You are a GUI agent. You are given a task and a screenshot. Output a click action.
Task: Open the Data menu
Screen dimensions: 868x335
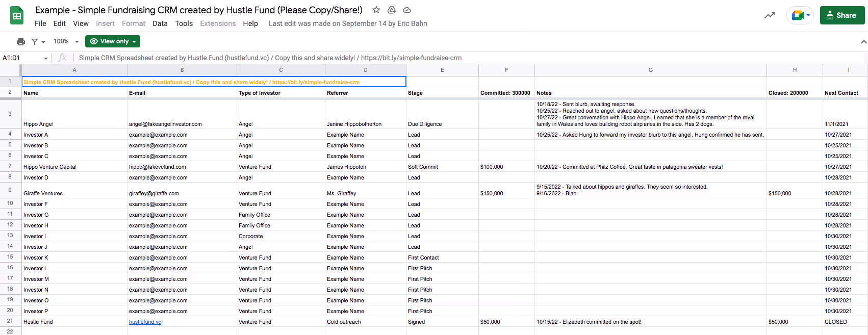pyautogui.click(x=160, y=23)
